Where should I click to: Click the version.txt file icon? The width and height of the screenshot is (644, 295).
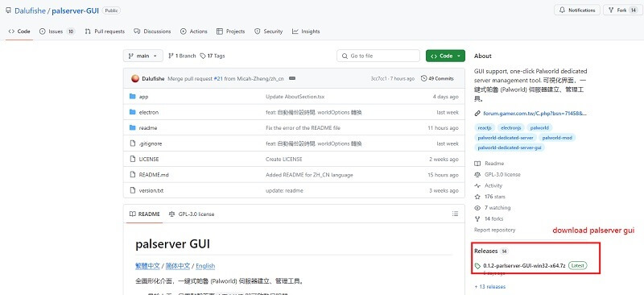click(x=132, y=190)
